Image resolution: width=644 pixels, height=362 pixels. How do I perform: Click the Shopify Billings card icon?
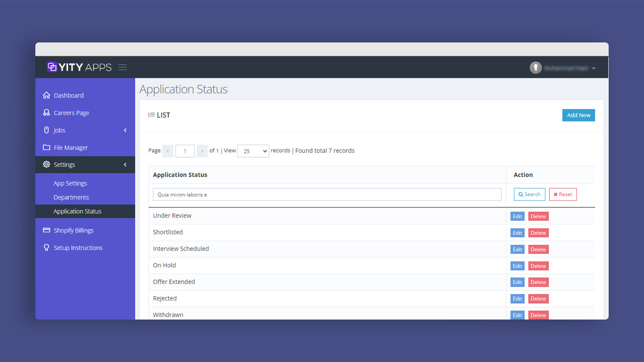click(x=47, y=230)
